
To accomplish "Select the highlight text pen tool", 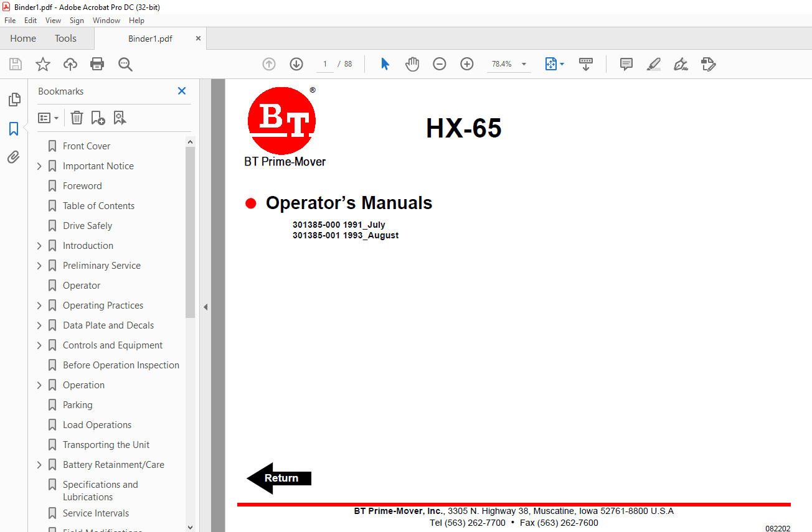I will tap(653, 64).
